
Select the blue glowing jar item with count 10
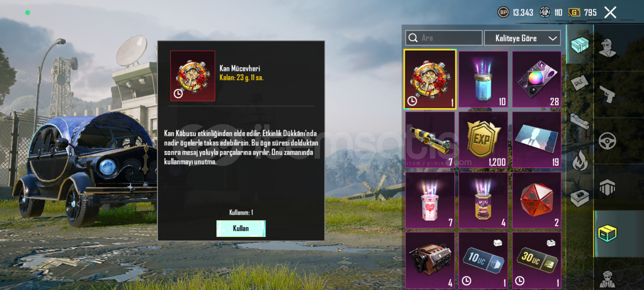click(483, 79)
